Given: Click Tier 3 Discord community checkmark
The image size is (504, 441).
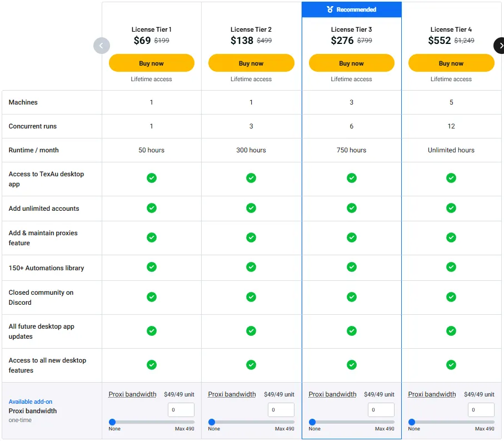Looking at the screenshot, I should coord(351,297).
